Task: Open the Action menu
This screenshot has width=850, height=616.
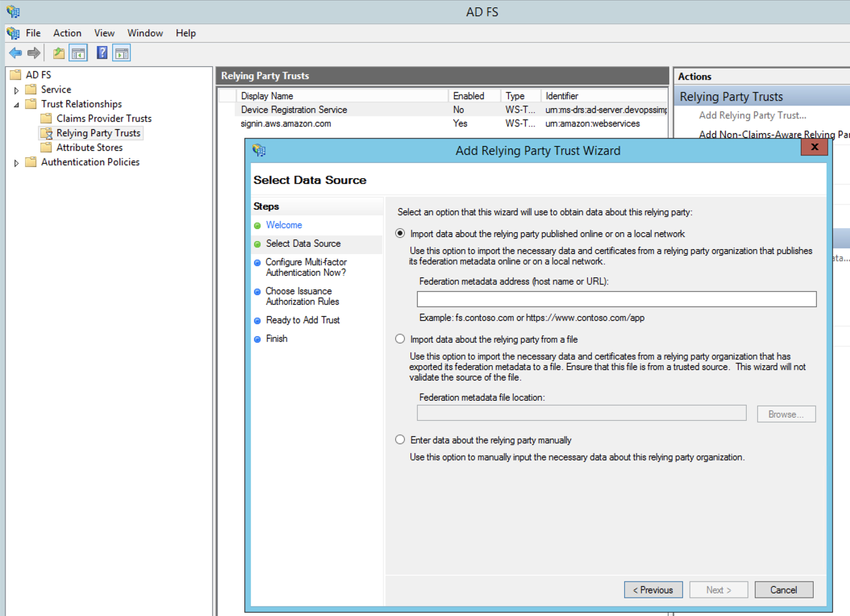Action: pos(67,33)
